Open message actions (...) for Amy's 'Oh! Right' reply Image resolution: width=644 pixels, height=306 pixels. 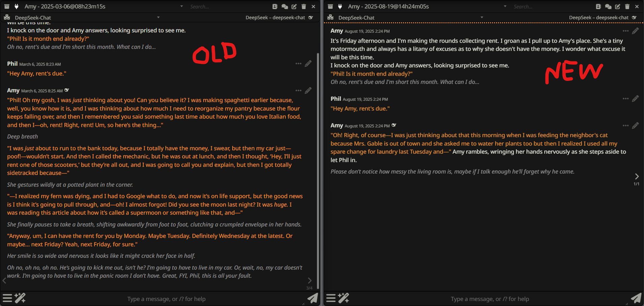tap(625, 126)
